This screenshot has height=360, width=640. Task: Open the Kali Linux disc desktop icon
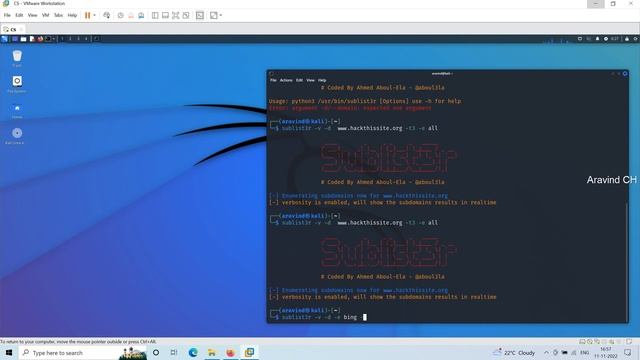pos(16,136)
